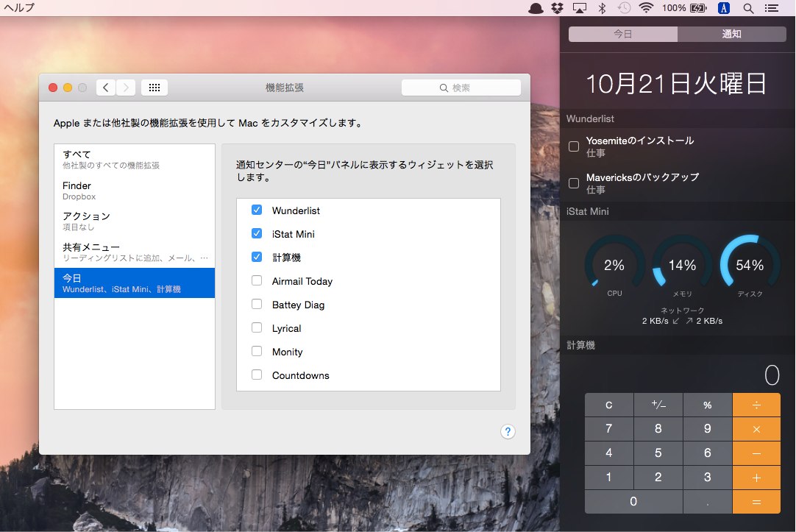Click the decimal point key on calculator
This screenshot has height=532, width=796.
(707, 502)
